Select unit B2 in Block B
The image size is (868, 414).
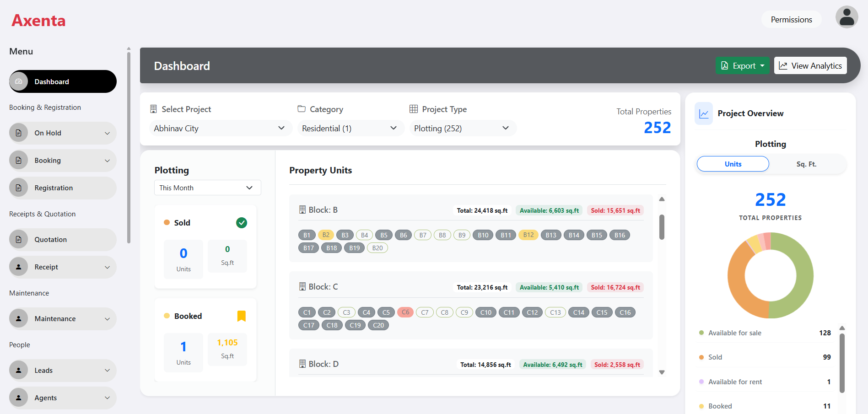point(326,235)
